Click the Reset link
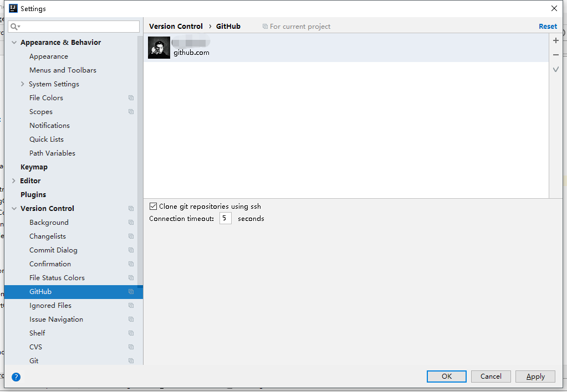 [548, 27]
